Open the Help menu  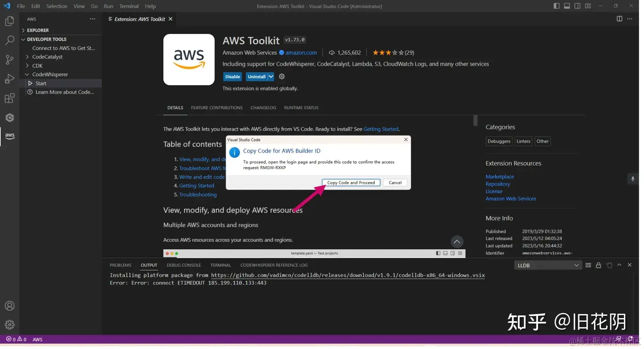coord(150,6)
